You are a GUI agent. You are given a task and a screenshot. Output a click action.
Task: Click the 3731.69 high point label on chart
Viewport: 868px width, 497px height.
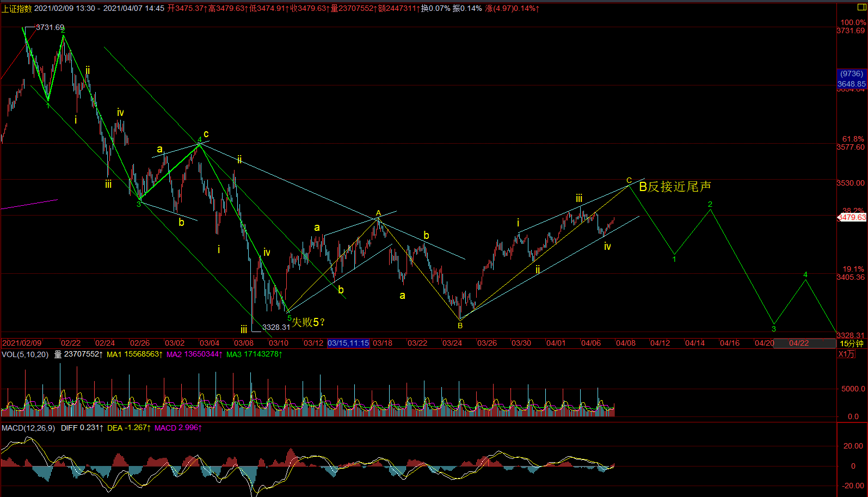50,27
